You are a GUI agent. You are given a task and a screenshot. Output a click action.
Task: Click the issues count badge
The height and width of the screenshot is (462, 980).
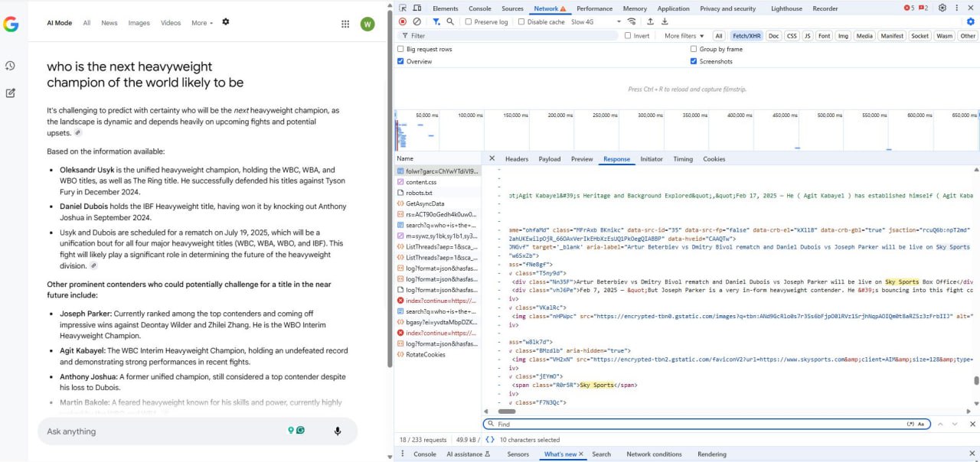(x=923, y=8)
